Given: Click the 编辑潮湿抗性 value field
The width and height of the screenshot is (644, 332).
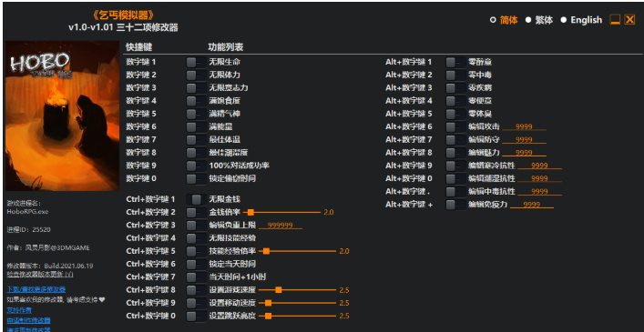Looking at the screenshot, I should point(539,178).
